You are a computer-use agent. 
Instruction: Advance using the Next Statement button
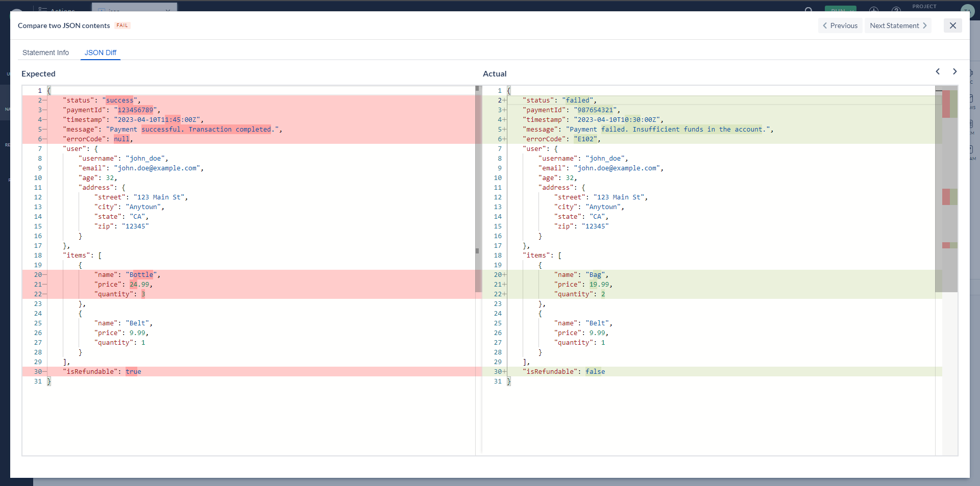pyautogui.click(x=897, y=25)
